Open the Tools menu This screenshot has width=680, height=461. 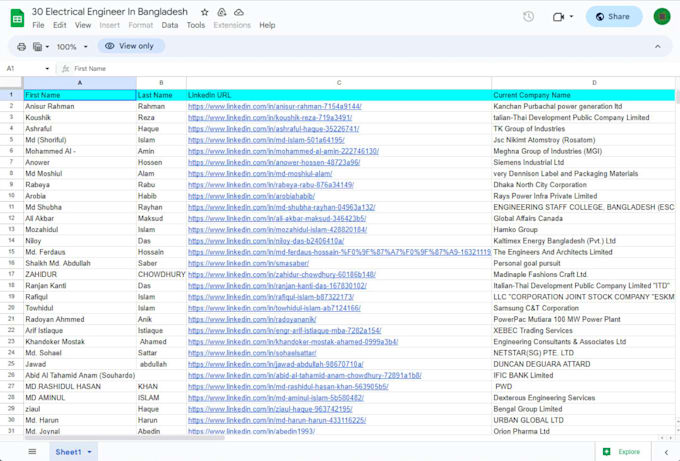196,25
